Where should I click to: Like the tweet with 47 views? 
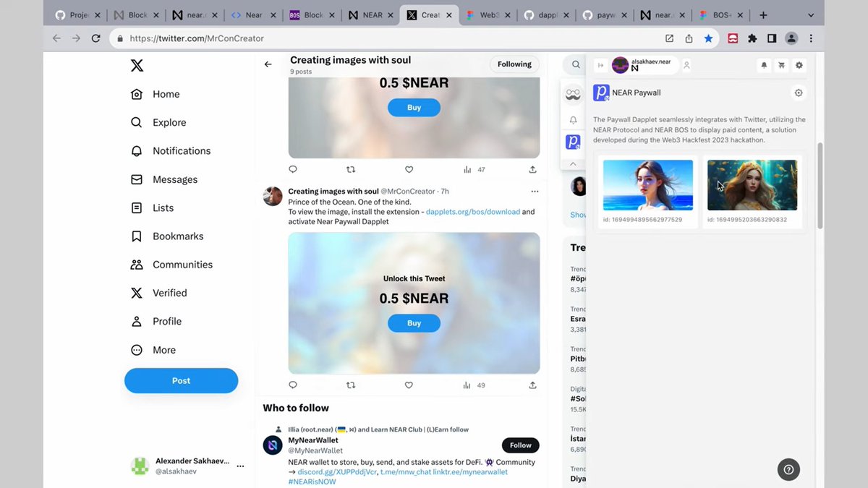point(409,169)
